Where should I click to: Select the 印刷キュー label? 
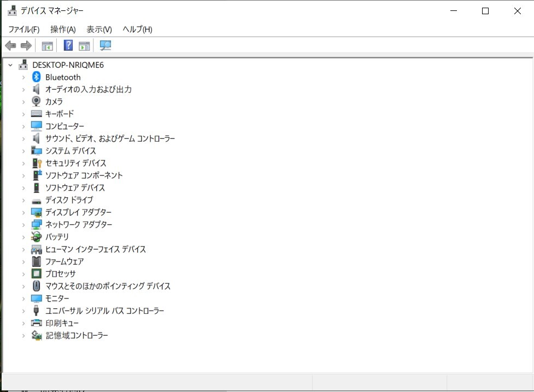(62, 323)
